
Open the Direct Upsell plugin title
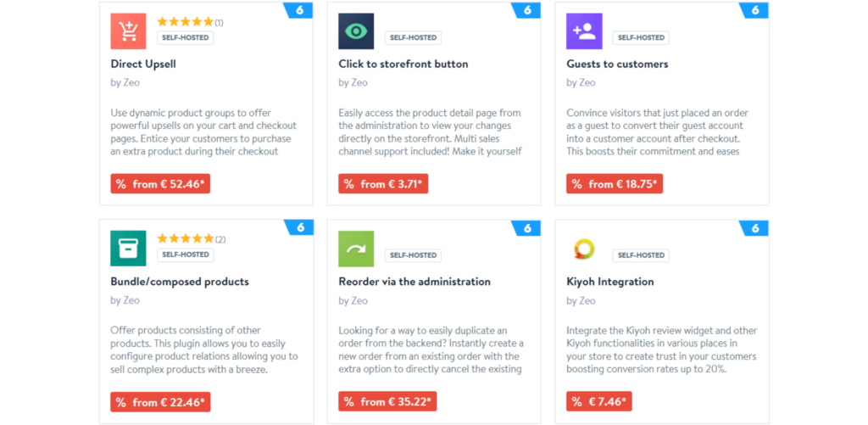pos(143,64)
